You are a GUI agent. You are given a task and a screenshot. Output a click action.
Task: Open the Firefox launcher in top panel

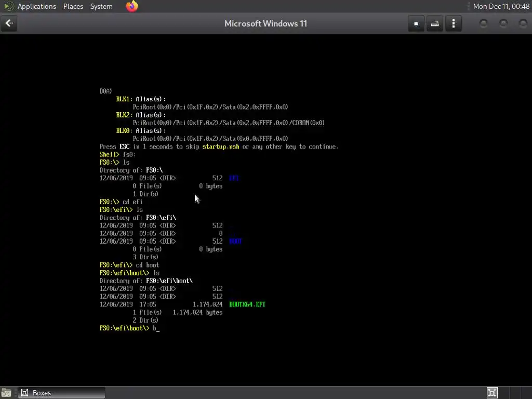pyautogui.click(x=132, y=6)
